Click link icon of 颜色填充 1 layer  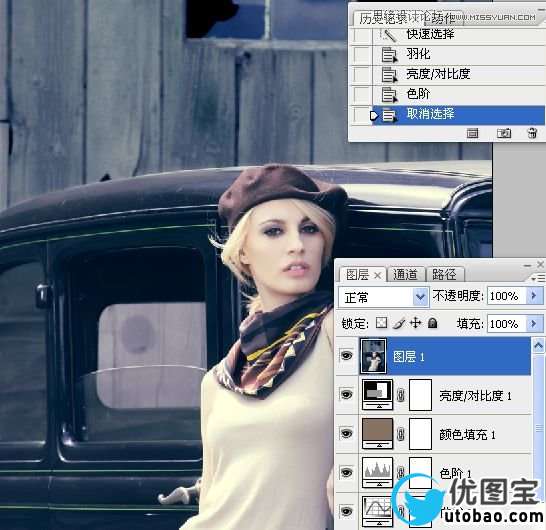point(401,434)
